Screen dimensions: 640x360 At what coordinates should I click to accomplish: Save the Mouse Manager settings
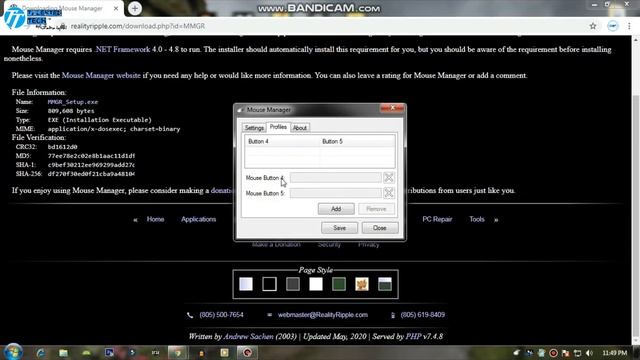[339, 228]
